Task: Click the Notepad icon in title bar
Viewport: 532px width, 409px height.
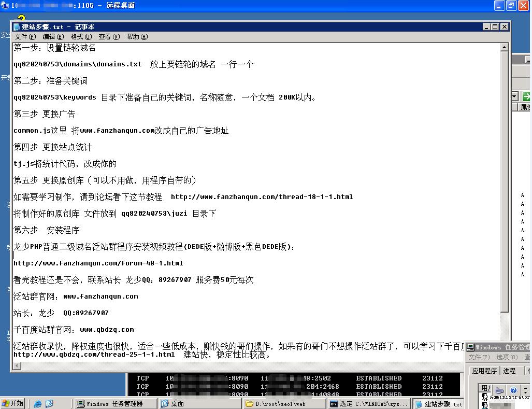Action: click(x=17, y=27)
